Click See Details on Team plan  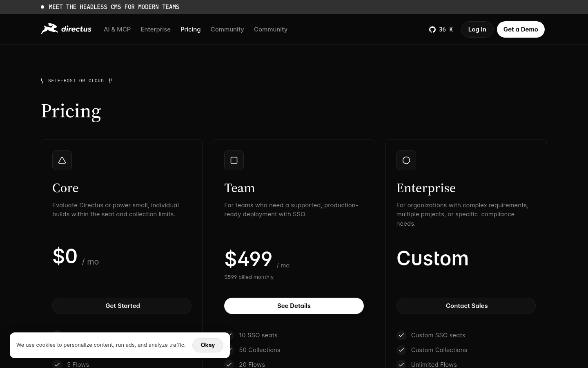tap(294, 306)
